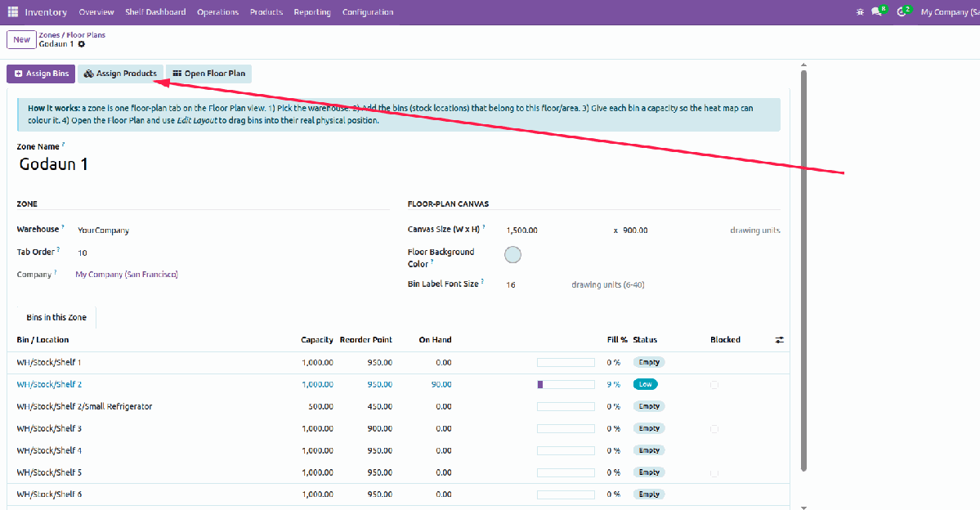Select the Bins in this Zone tab
This screenshot has height=510, width=980.
click(x=56, y=317)
